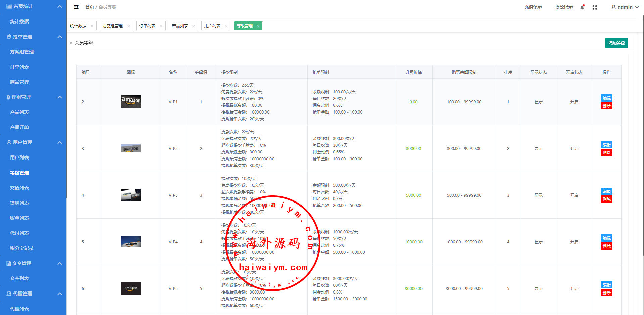Click the 添加等级 button
Image resolution: width=644 pixels, height=315 pixels.
pyautogui.click(x=616, y=43)
